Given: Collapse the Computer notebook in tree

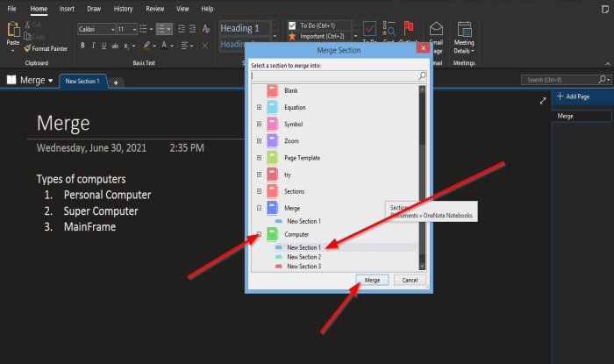Looking at the screenshot, I should pos(259,234).
